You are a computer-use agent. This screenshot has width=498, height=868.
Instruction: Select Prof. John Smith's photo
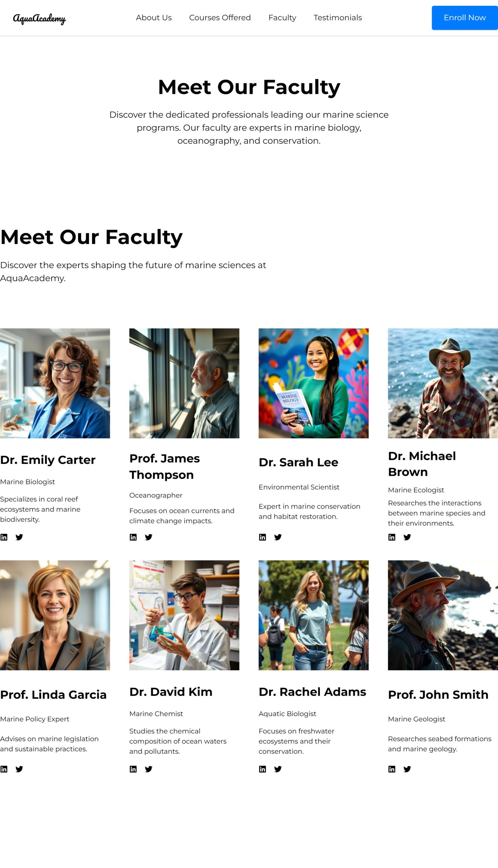(443, 615)
